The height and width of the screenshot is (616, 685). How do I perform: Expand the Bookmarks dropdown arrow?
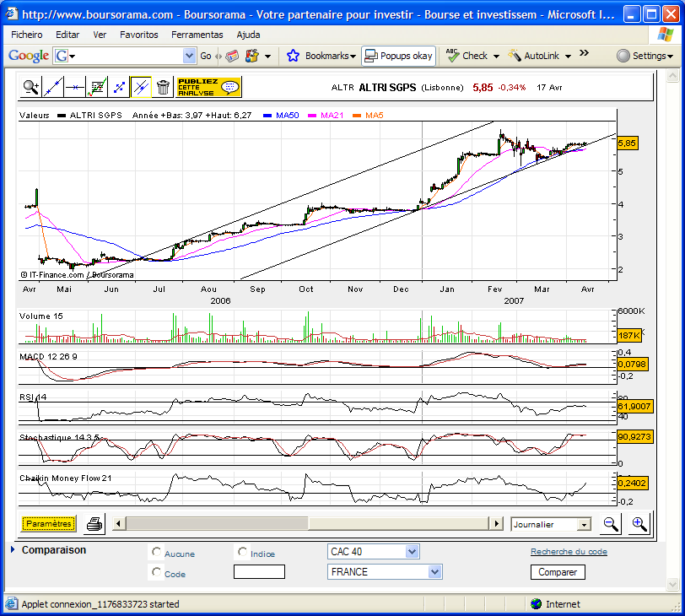(353, 57)
